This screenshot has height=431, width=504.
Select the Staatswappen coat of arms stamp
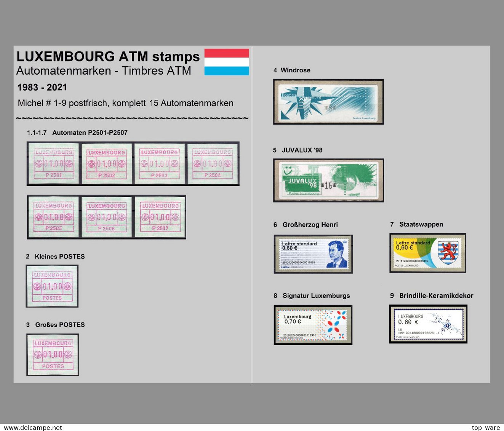tap(428, 253)
